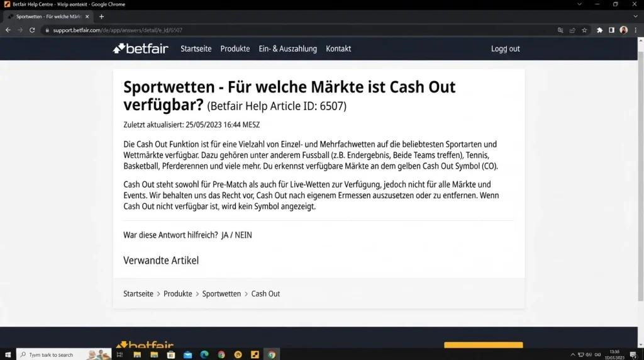Screen dimensions: 644x360
Task: Open Mail app in taskbar
Action: 187,354
